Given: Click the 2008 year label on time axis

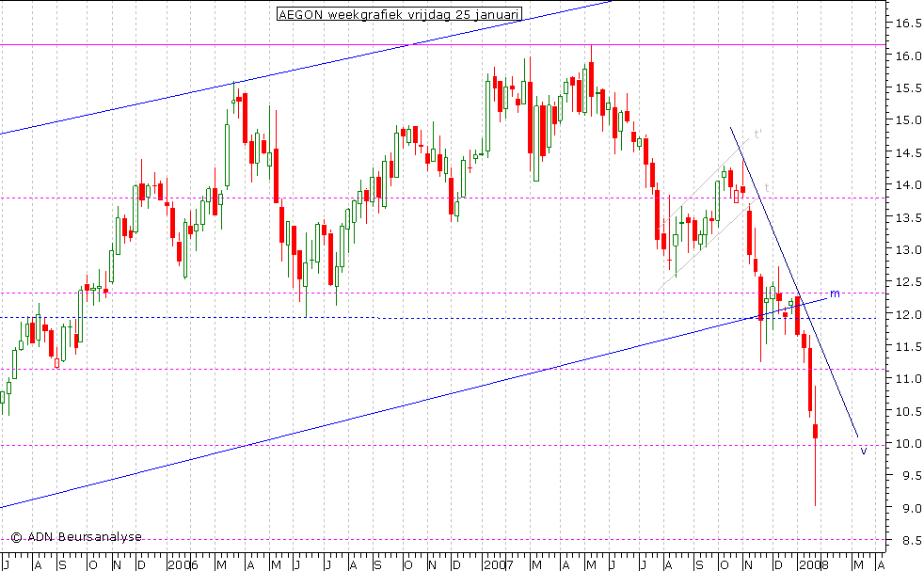Looking at the screenshot, I should point(814,565).
